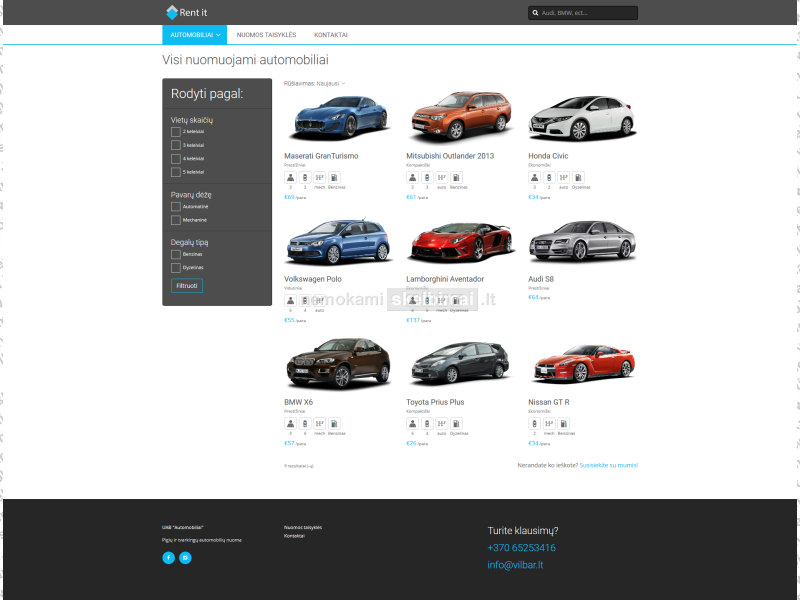Image resolution: width=800 pixels, height=600 pixels.
Task: Click the luggage icon under Mitsubishi Outlander 2013
Action: coord(428,178)
